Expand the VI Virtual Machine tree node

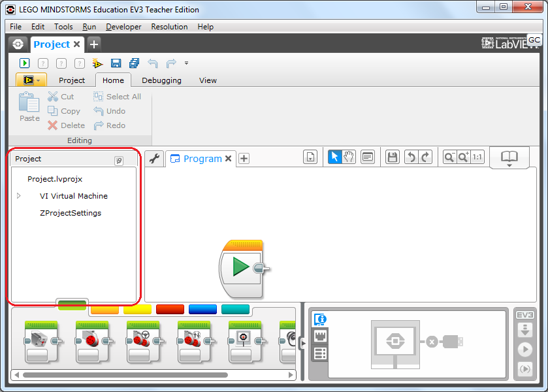click(x=19, y=196)
